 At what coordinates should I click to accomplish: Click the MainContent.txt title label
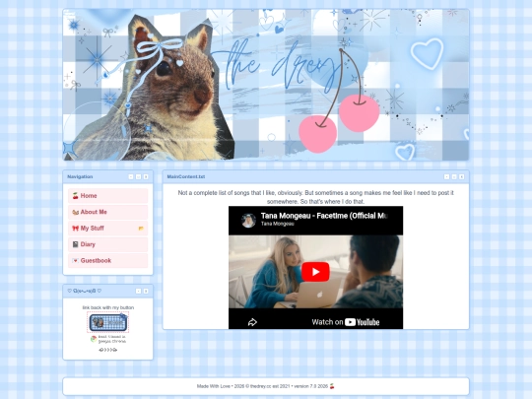coord(186,176)
